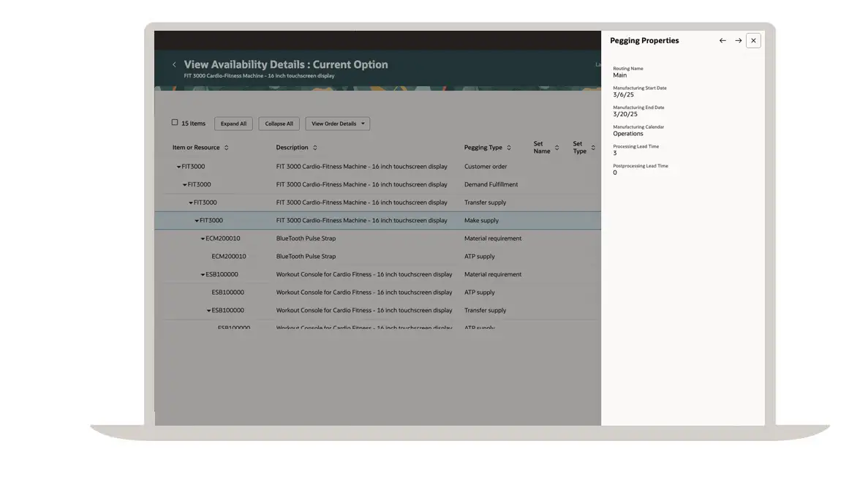Image resolution: width=868 pixels, height=490 pixels.
Task: Sort the Set Name column
Action: coord(556,148)
